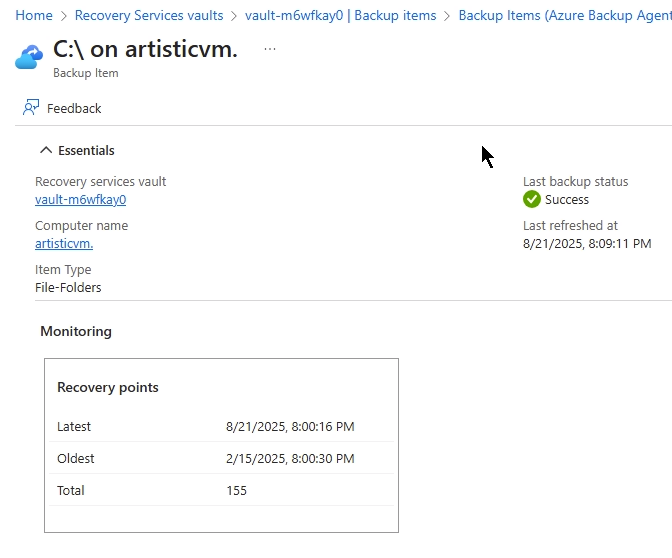Click the page title C:\ on artisticvm.
This screenshot has width=672, height=558.
(x=145, y=49)
